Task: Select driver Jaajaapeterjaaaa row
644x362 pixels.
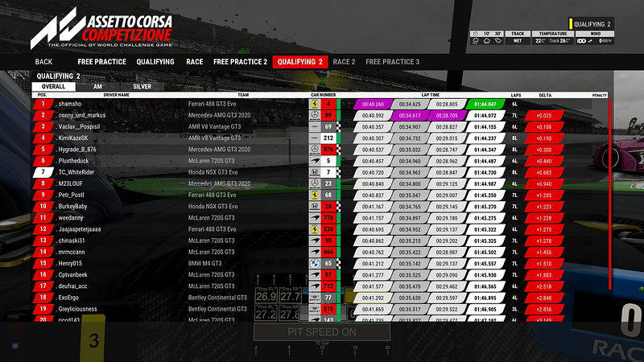Action: [x=320, y=229]
